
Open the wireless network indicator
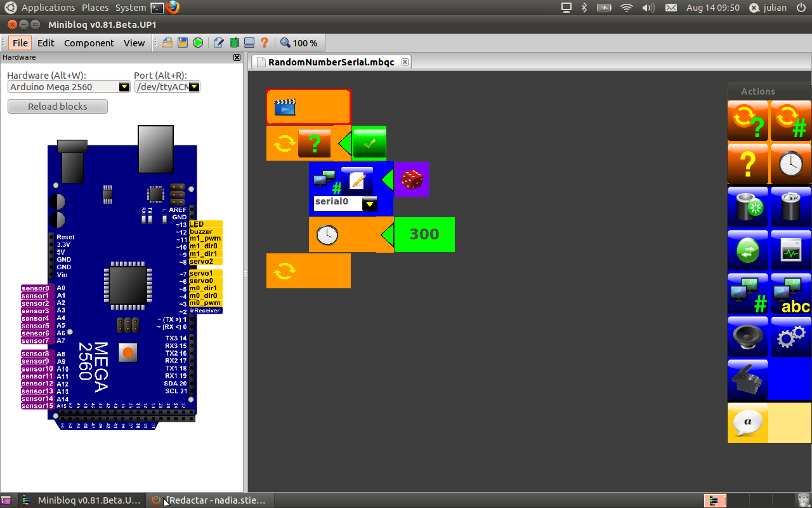click(x=627, y=8)
